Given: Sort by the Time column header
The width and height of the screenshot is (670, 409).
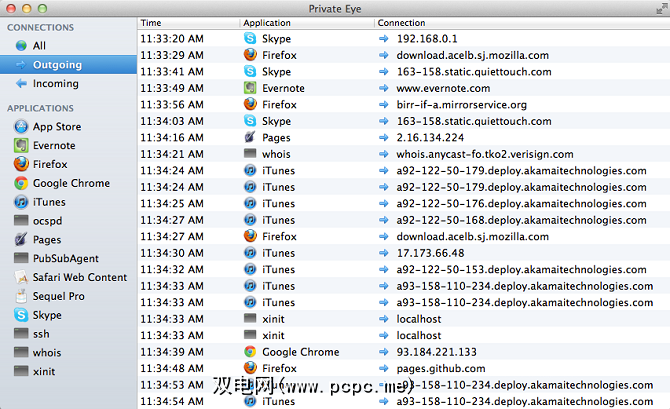Looking at the screenshot, I should pyautogui.click(x=188, y=23).
